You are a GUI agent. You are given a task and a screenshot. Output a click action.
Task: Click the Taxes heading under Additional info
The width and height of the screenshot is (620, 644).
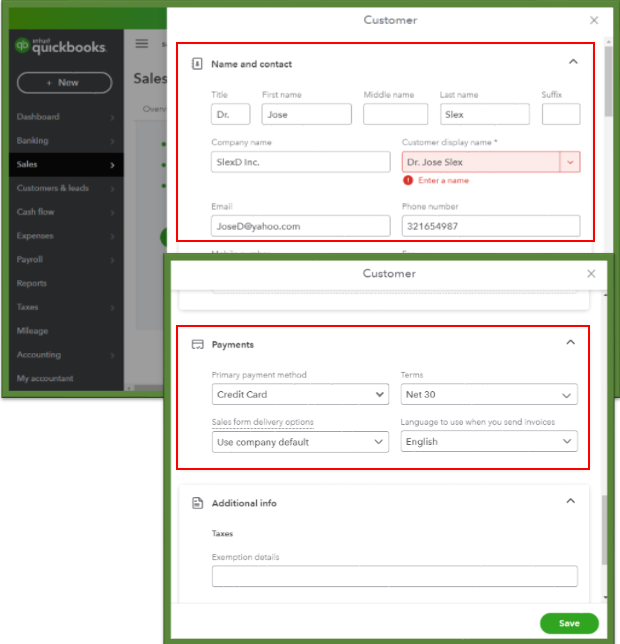[222, 533]
